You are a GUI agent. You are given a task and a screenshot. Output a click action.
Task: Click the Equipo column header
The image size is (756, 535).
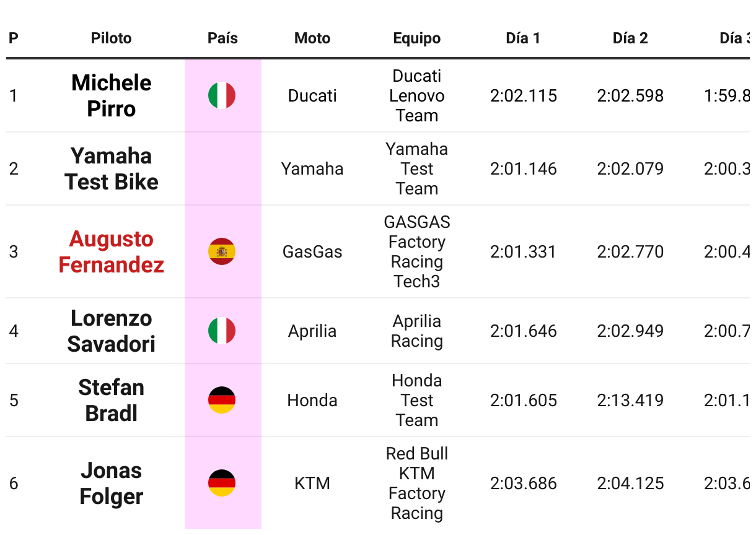click(417, 38)
